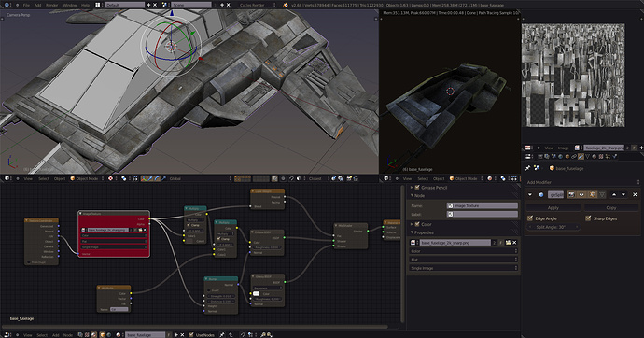Open the Cycles Render engine dropdown
The height and width of the screenshot is (338, 644).
pos(256,5)
